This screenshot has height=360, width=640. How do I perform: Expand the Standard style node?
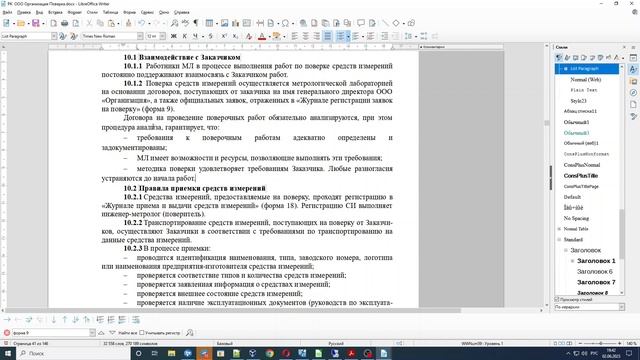point(559,240)
